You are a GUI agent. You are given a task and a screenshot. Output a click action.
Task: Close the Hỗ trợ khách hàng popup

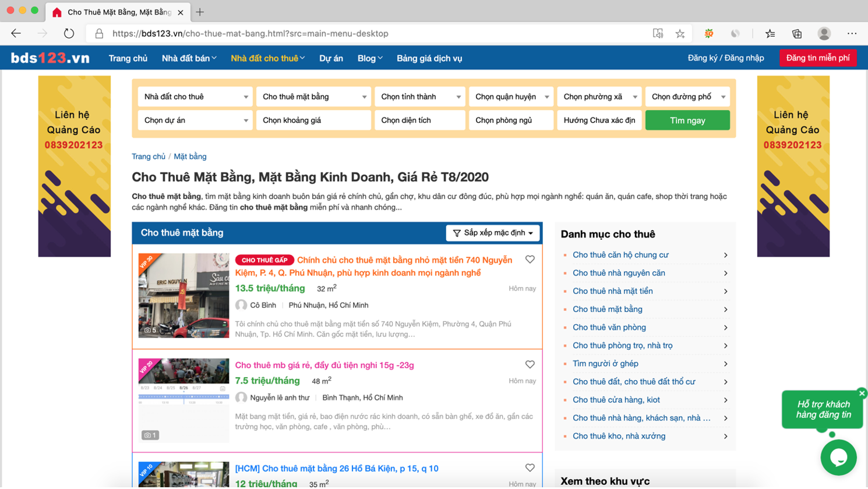coord(862,394)
